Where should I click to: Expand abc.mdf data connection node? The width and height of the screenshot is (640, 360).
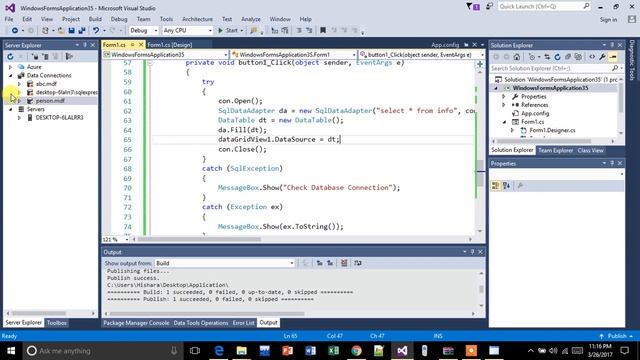pyautogui.click(x=19, y=84)
